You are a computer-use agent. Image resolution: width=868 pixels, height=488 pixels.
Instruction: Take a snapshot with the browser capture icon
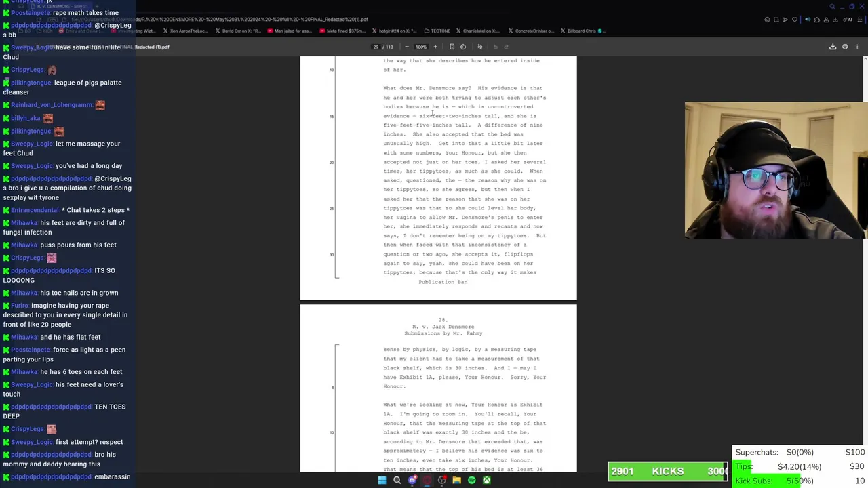tap(776, 20)
